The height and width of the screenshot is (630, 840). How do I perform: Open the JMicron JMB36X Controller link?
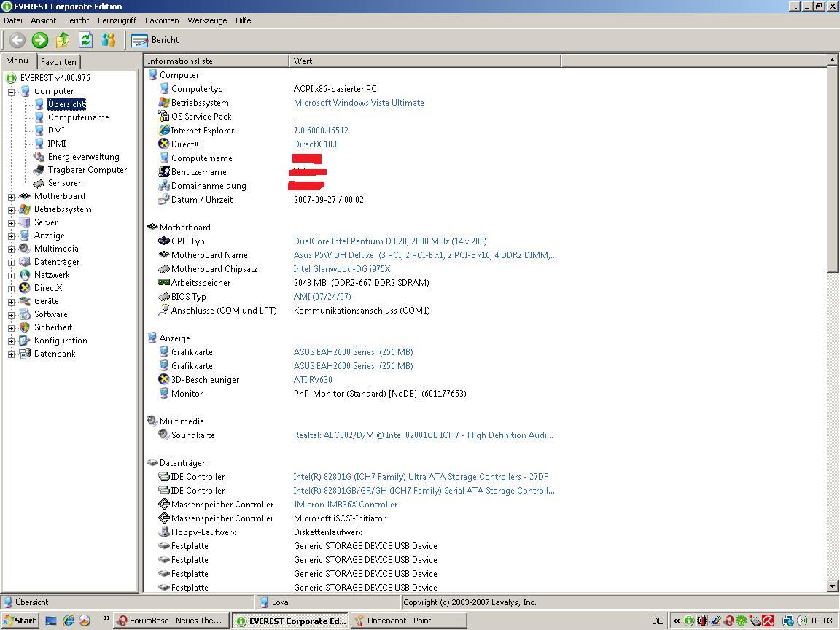[346, 505]
